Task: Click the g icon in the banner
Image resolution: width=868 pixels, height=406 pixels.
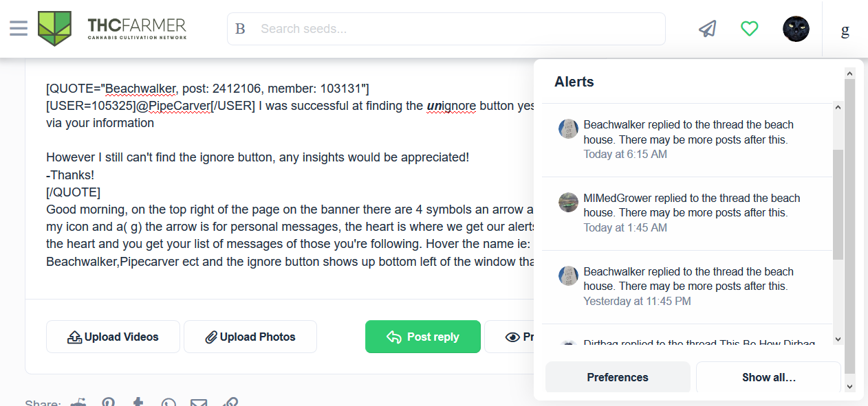Action: coord(845,30)
